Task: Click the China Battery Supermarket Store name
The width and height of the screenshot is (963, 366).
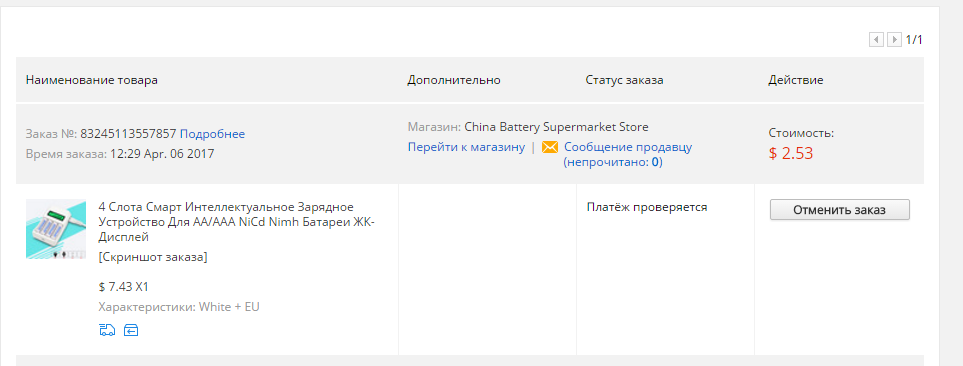Action: click(x=556, y=128)
